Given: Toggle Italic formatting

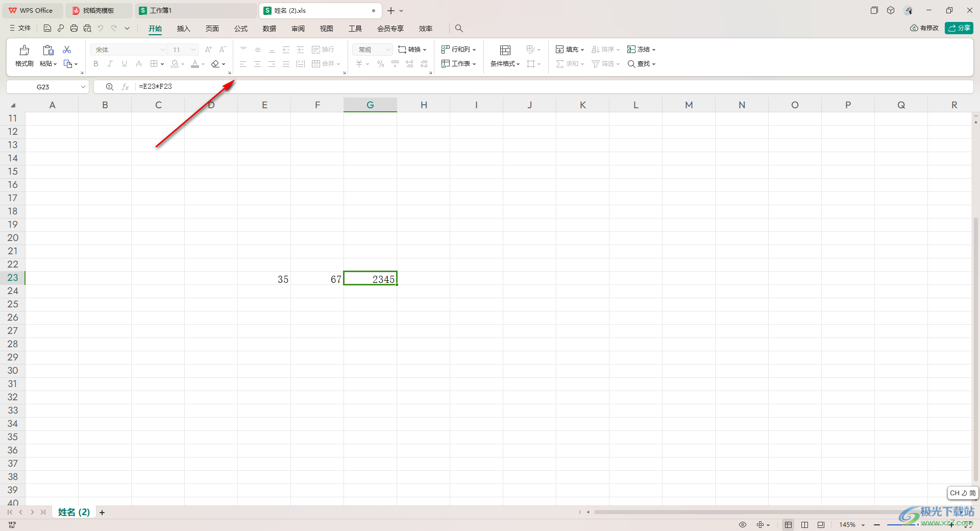Looking at the screenshot, I should tap(110, 64).
